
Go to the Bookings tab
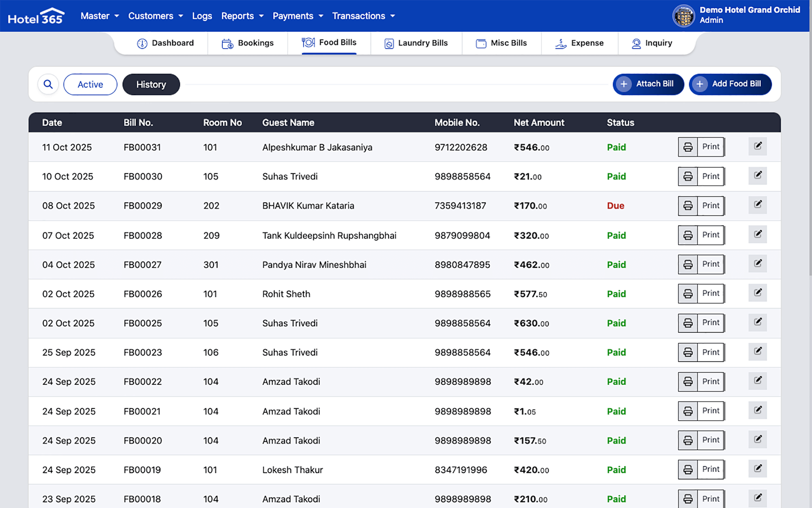(248, 43)
